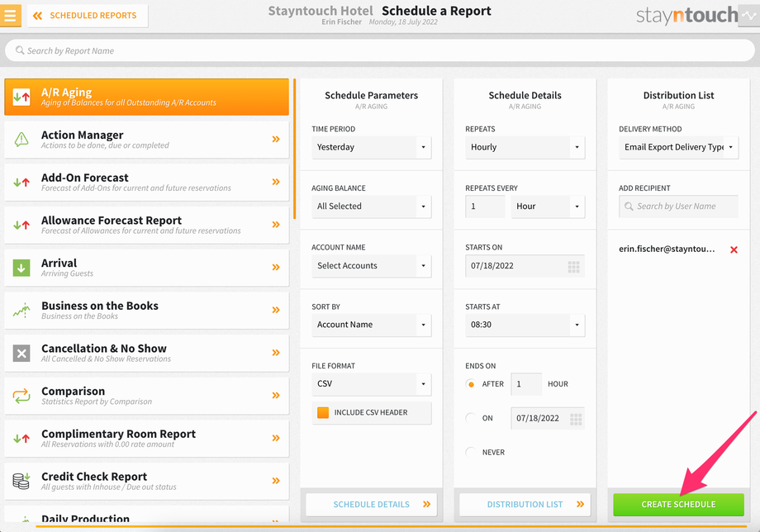Screen dimensions: 760x532
Task: Open the Sort By dropdown
Action: click(x=371, y=325)
